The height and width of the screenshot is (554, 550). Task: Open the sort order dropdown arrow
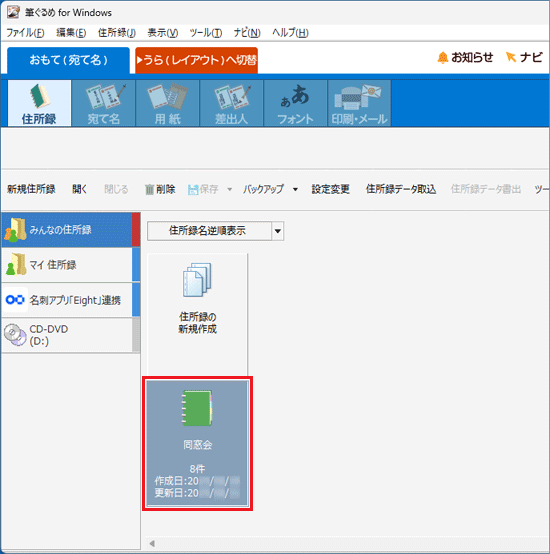coord(278,231)
